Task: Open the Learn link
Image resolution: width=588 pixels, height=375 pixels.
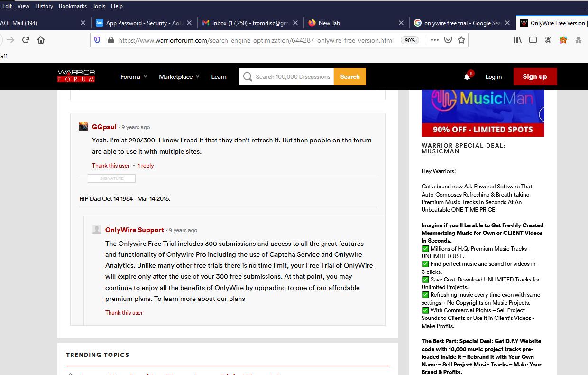Action: (x=219, y=77)
